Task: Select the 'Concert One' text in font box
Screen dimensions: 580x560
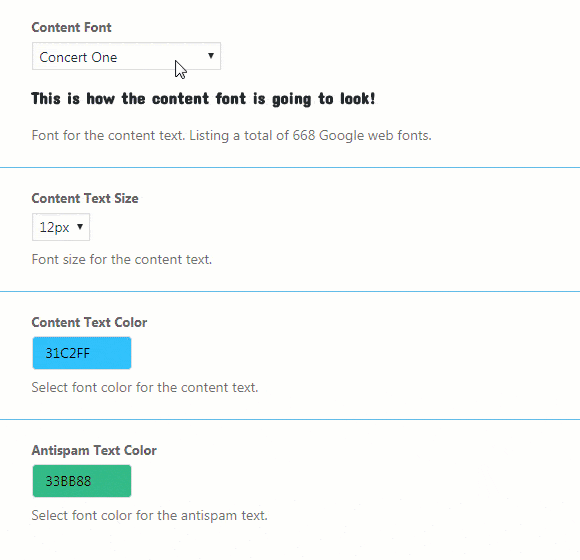Action: pyautogui.click(x=78, y=57)
